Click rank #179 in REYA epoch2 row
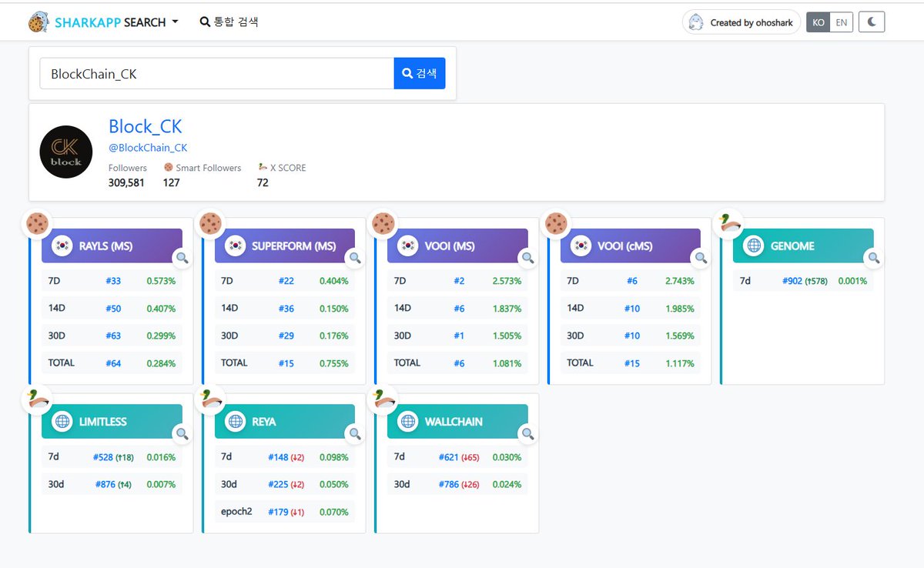The image size is (924, 568). coord(278,512)
